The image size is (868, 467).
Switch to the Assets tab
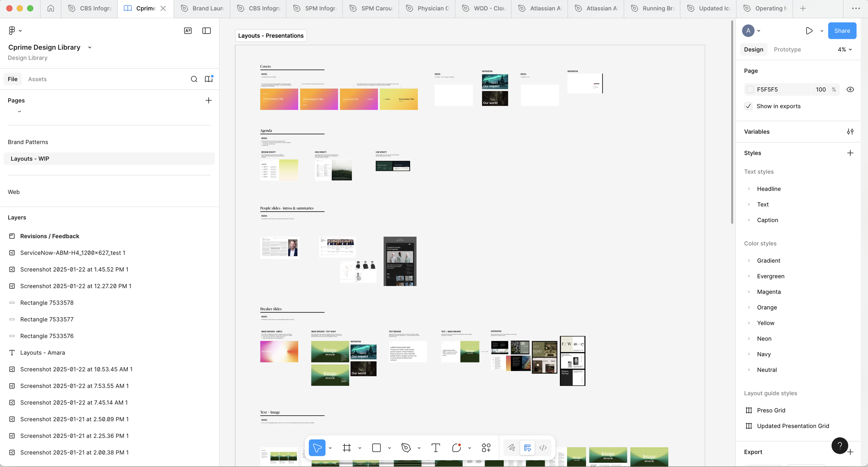click(37, 79)
